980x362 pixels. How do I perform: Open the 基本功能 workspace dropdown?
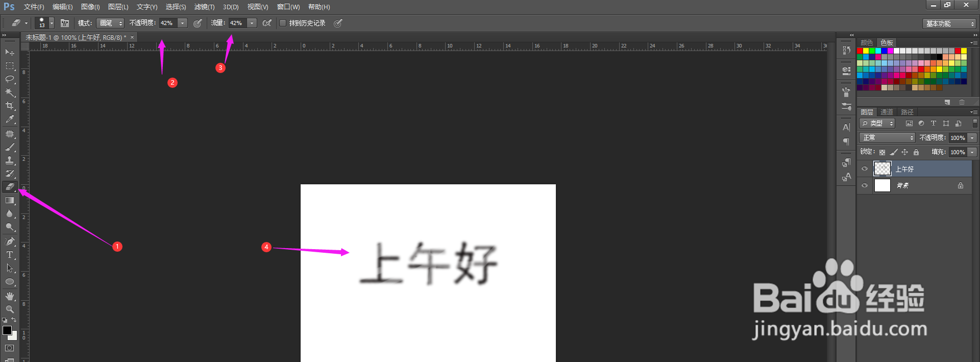[x=949, y=23]
